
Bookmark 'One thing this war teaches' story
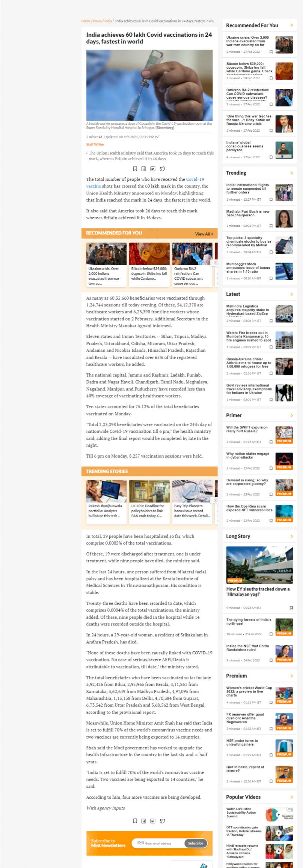tap(271, 131)
